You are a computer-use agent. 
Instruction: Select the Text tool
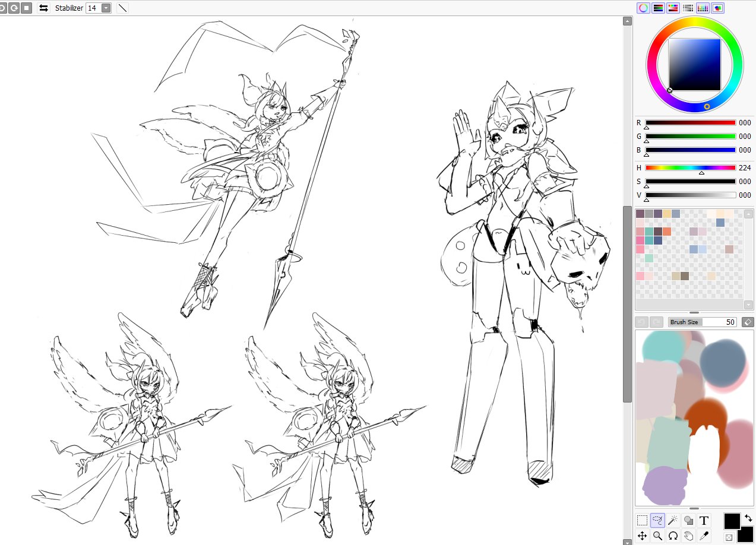(704, 521)
